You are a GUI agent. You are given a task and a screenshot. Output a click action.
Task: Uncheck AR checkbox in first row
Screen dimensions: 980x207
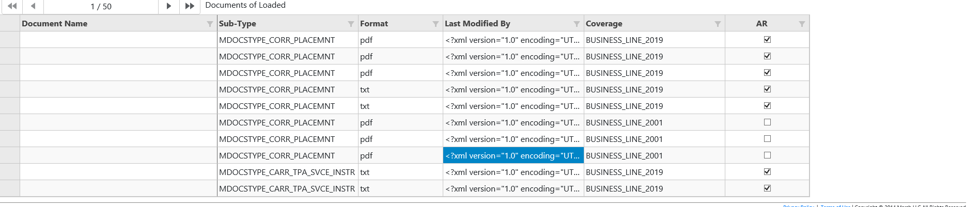767,39
